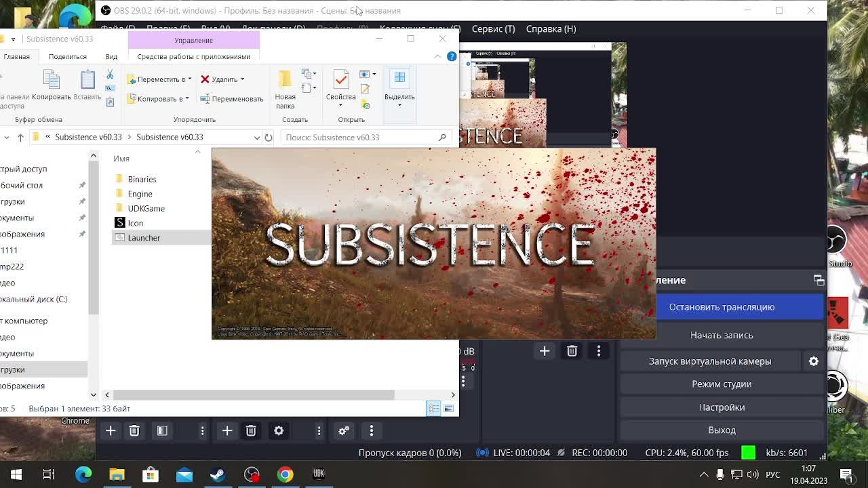Screen dimensions: 868x488
Task: Open Локальный диск (C:) in navigation pane
Action: tap(33, 299)
